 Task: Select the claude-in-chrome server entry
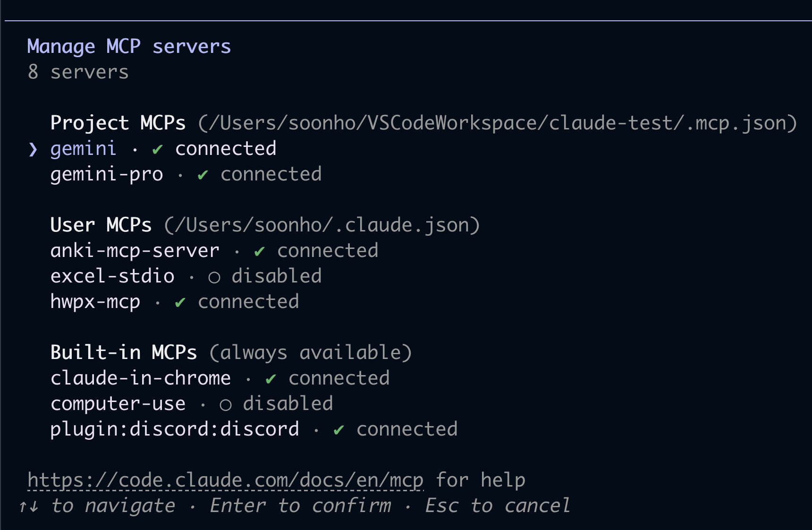[x=220, y=378]
